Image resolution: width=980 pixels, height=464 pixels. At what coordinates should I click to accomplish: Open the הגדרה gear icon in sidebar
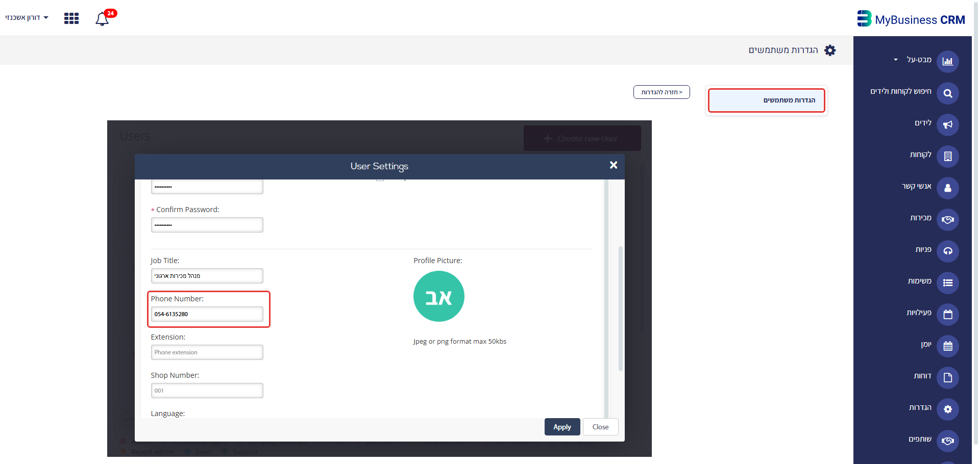tap(948, 409)
